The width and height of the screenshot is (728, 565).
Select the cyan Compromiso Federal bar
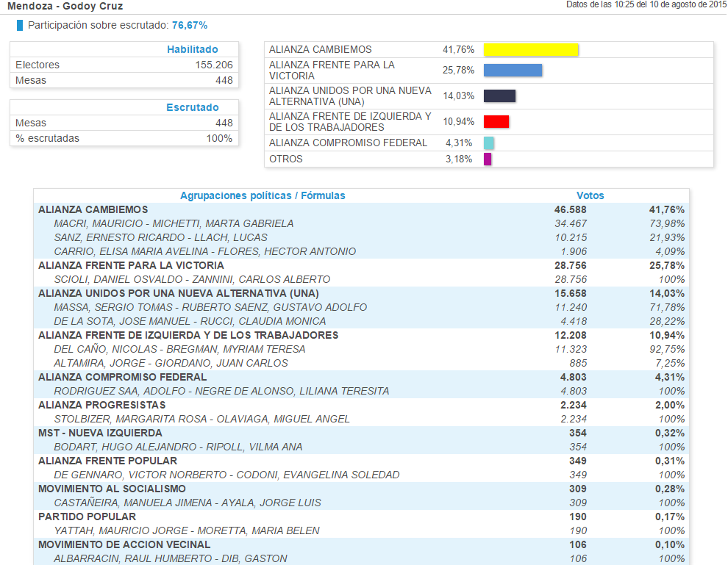pyautogui.click(x=489, y=143)
